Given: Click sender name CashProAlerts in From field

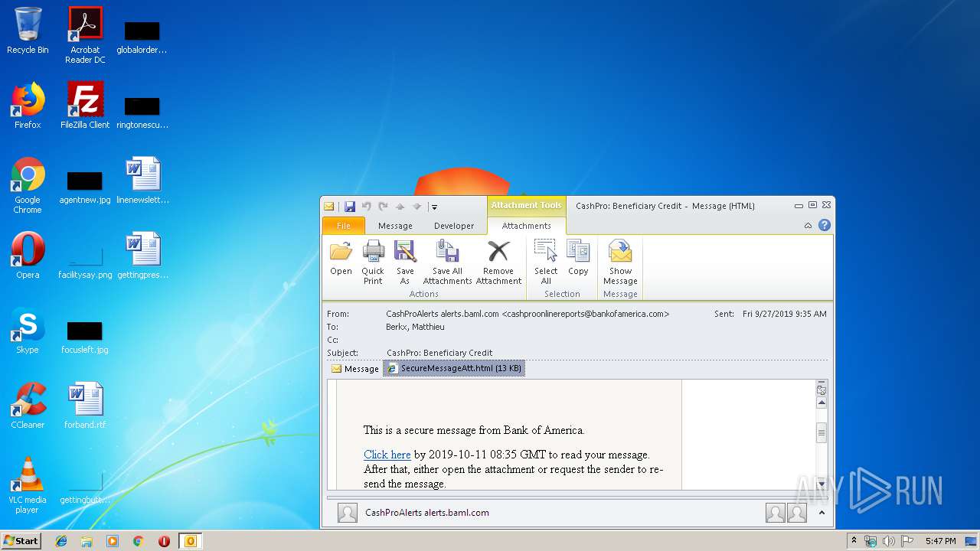Looking at the screenshot, I should click(528, 314).
